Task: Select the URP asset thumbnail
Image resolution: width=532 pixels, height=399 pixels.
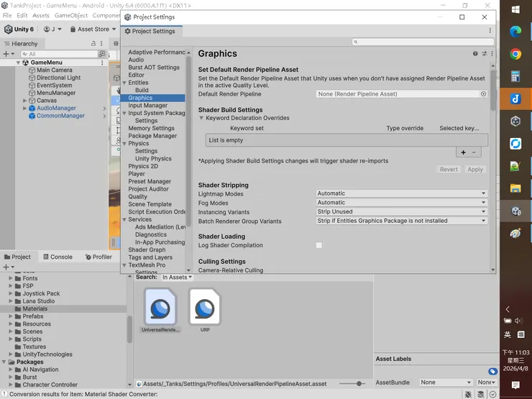Action: coord(205,308)
